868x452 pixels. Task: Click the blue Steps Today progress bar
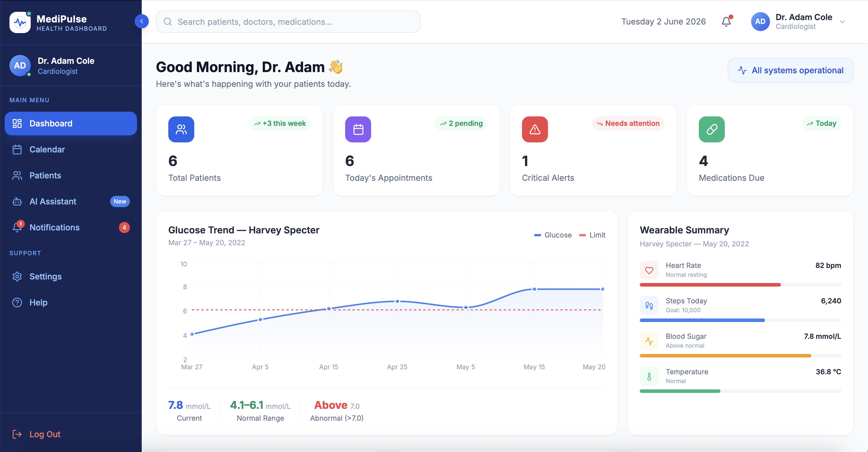(702, 320)
